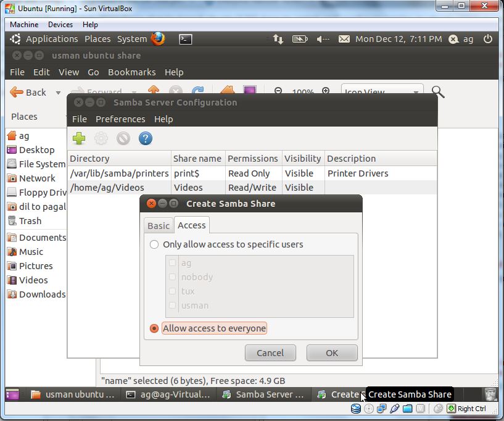Check the tux user checkbox
The image size is (504, 421).
click(172, 291)
